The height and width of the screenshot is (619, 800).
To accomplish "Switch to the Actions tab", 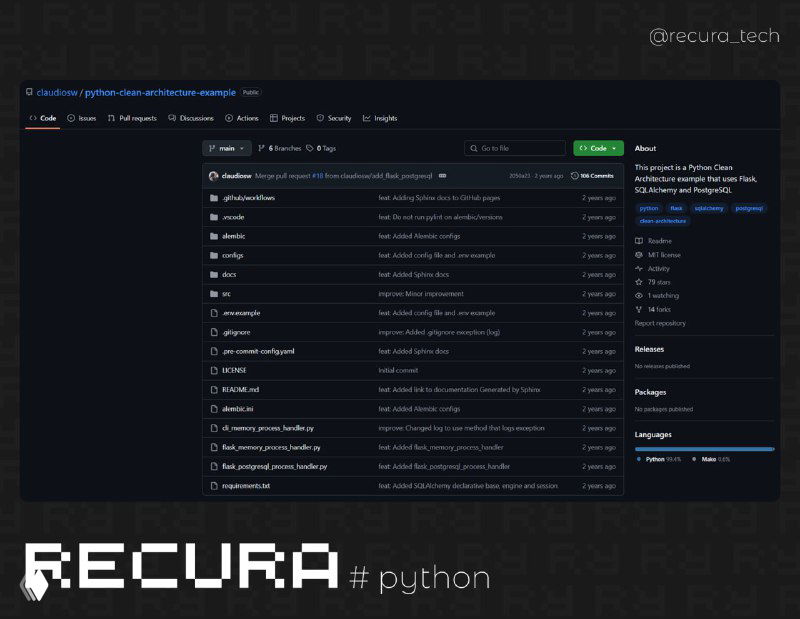I will coord(246,117).
